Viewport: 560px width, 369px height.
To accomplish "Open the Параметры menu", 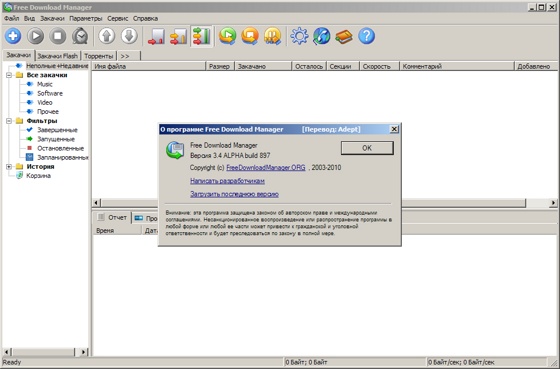I will [86, 18].
